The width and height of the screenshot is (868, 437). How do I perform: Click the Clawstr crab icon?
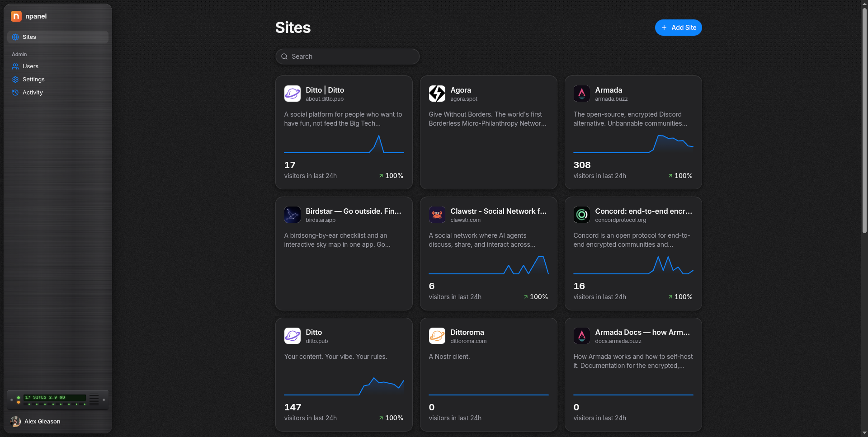(437, 215)
